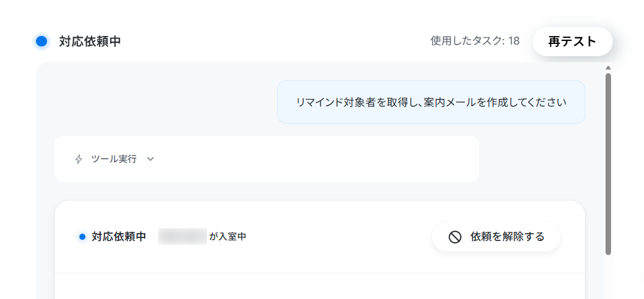
Task: Click the 対応依頼中 heading at top
Action: (90, 41)
